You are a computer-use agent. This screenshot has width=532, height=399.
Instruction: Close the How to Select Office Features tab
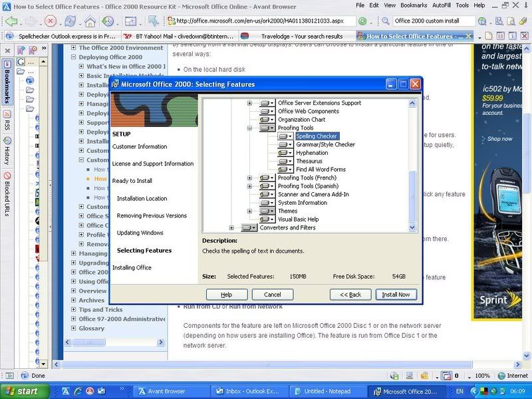[x=469, y=36]
